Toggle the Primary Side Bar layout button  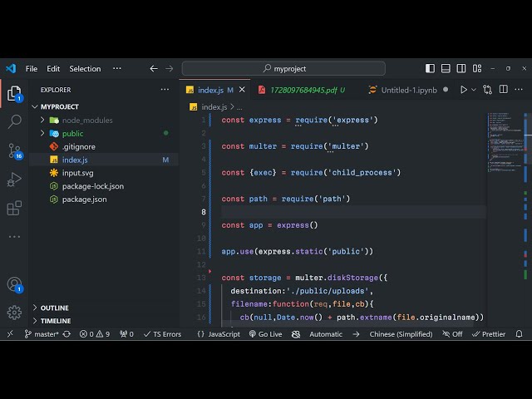point(430,68)
